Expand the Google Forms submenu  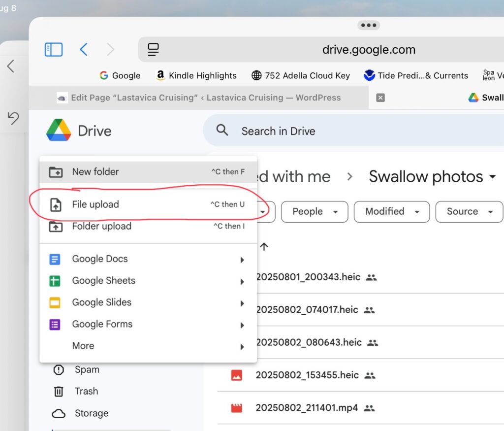tap(148, 324)
